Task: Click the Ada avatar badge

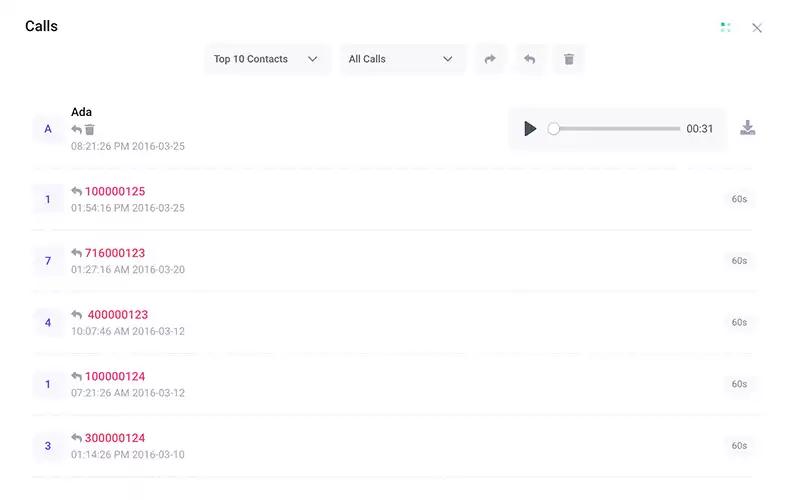Action: click(x=48, y=129)
